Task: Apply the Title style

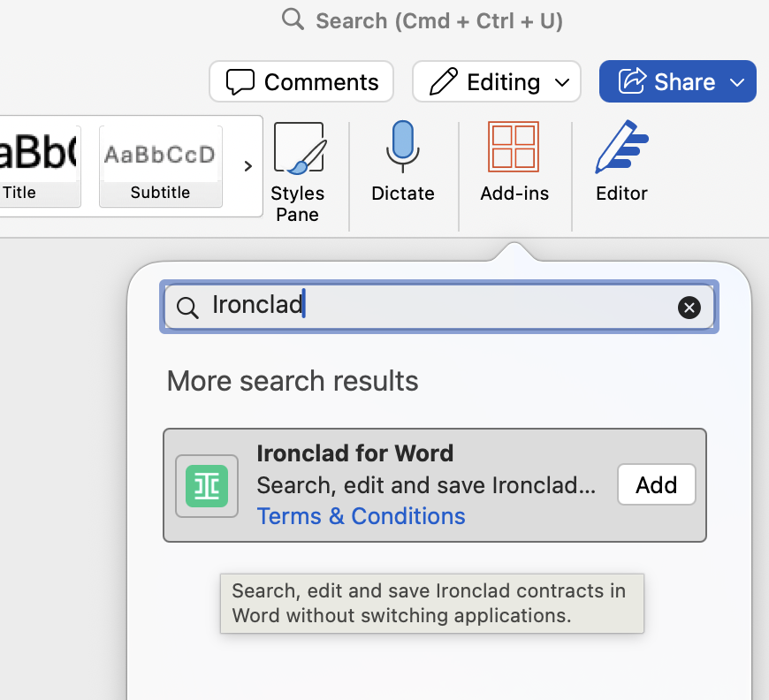Action: [x=39, y=166]
